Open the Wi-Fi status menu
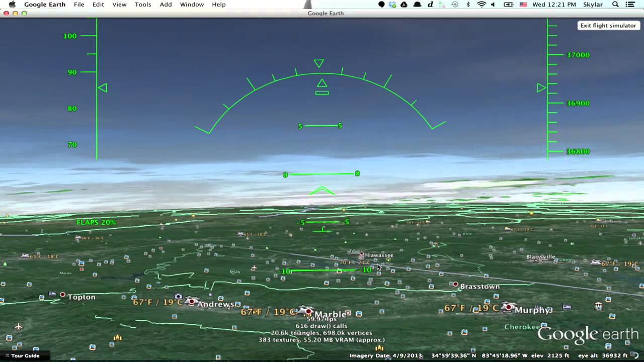This screenshot has width=644, height=362. click(481, 5)
